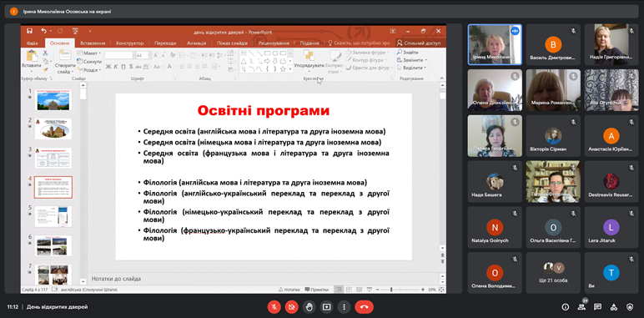
Task: Select slide 1 thumbnail
Action: pyautogui.click(x=53, y=99)
